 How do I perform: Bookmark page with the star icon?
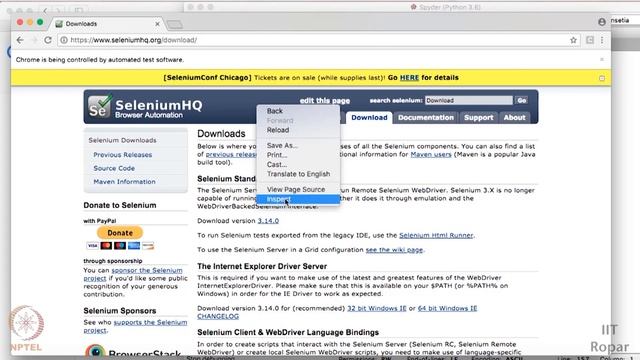click(573, 40)
